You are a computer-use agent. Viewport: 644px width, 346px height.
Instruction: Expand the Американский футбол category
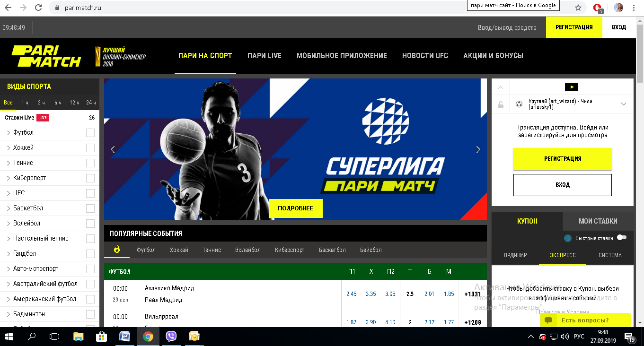coord(9,299)
